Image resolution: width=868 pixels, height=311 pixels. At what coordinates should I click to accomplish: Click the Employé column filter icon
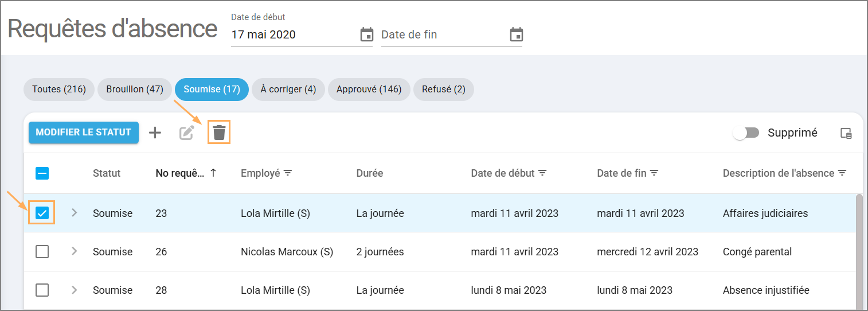(288, 173)
